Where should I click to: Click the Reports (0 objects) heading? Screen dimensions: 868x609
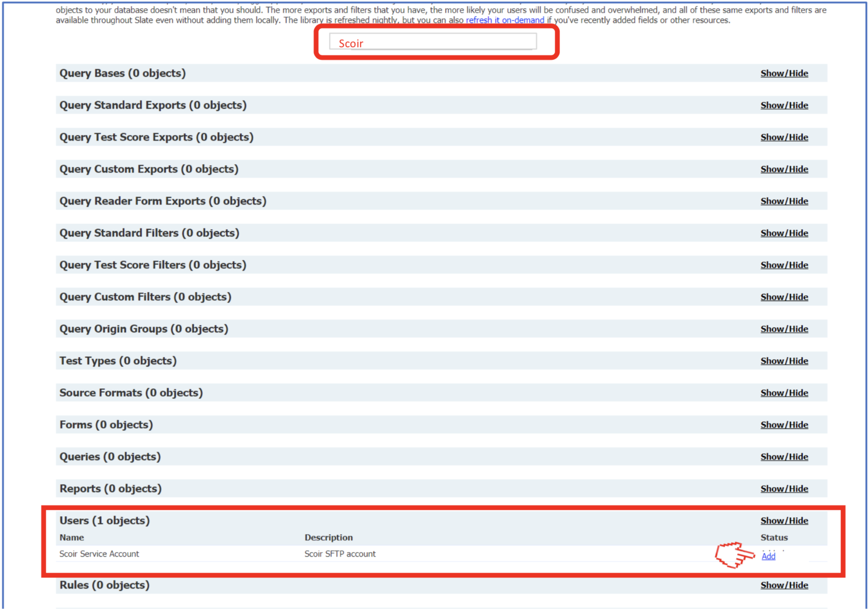point(110,488)
